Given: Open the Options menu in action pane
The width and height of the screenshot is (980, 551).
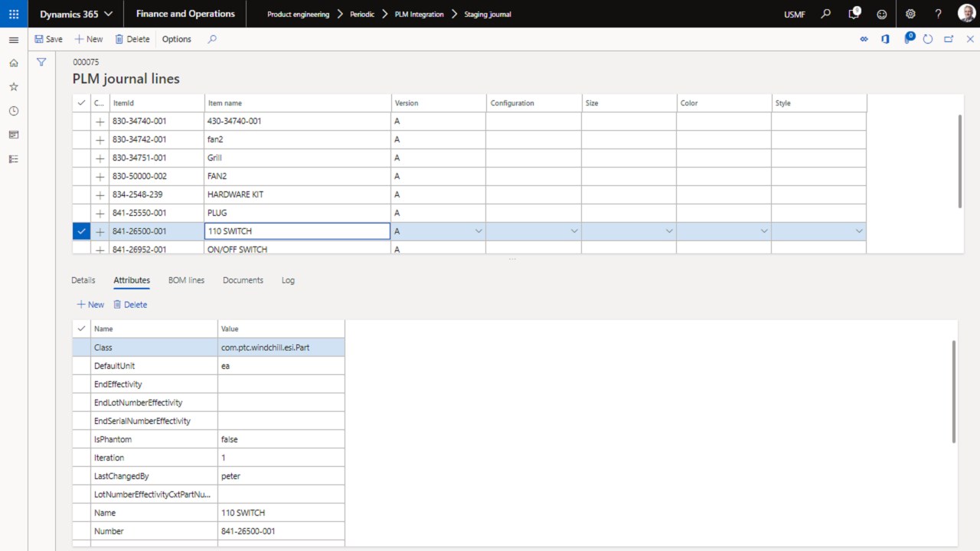Looking at the screenshot, I should coord(177,39).
